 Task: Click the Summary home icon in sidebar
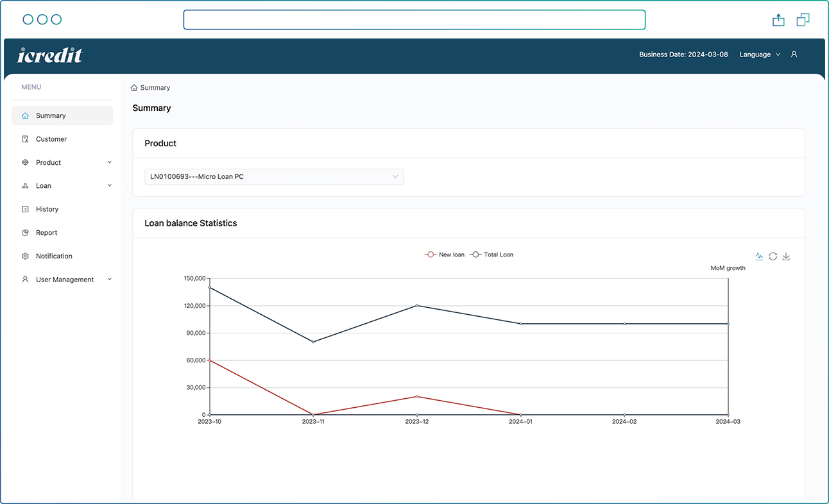(x=25, y=116)
